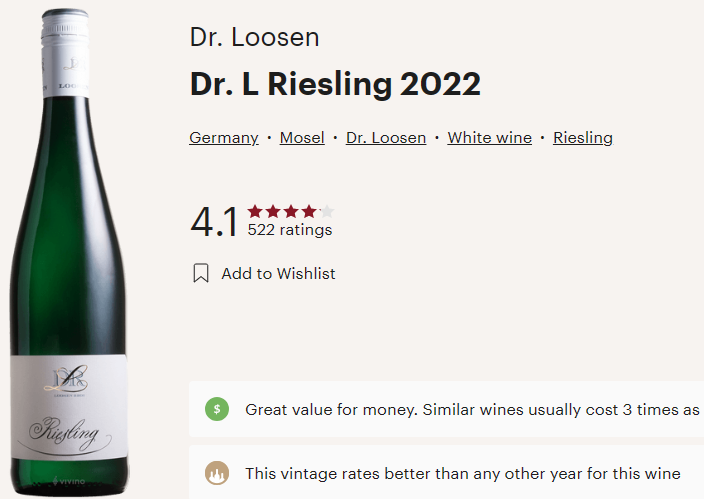Click the Dr. L Riesling 2022 title
704x499 pixels.
tap(335, 85)
